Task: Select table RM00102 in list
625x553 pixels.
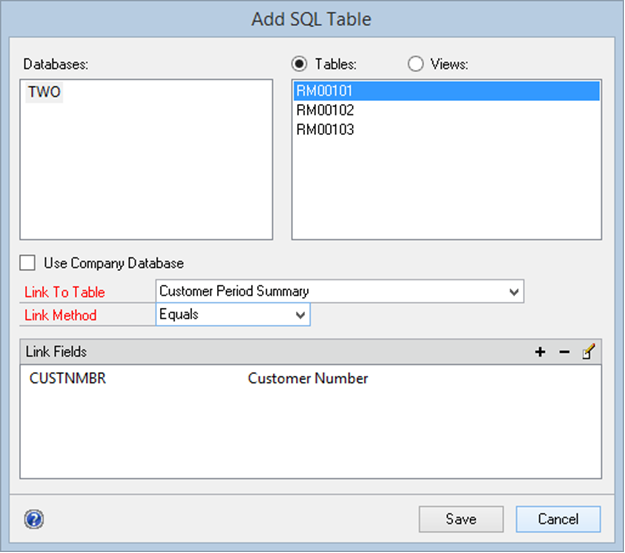Action: 446,110
